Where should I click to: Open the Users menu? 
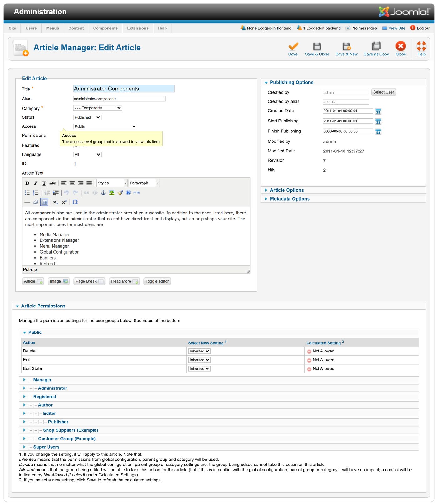(x=31, y=28)
